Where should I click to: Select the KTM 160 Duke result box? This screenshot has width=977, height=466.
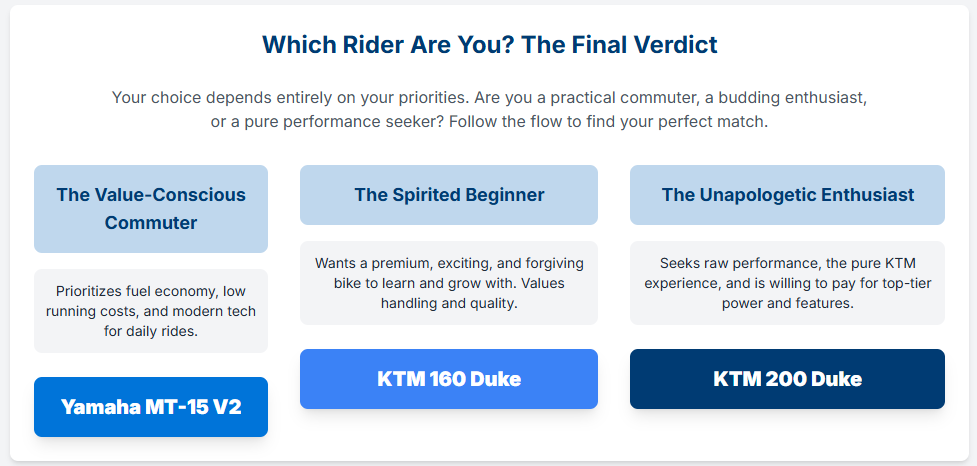(449, 379)
